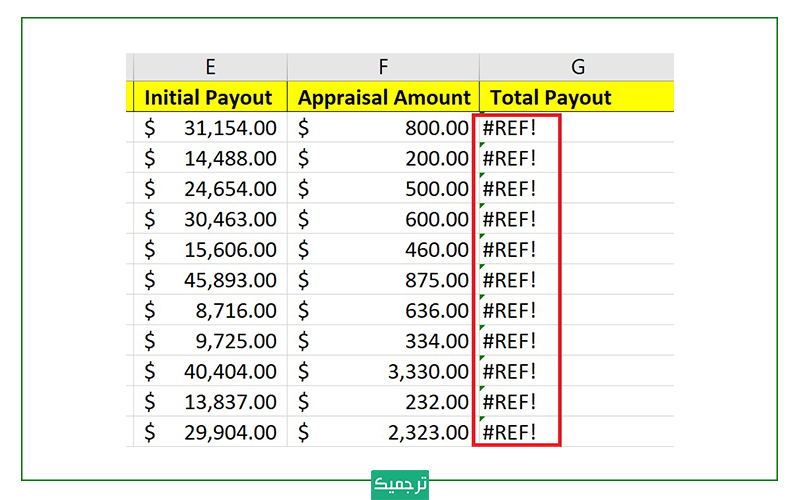Select column F header

pyautogui.click(x=383, y=67)
